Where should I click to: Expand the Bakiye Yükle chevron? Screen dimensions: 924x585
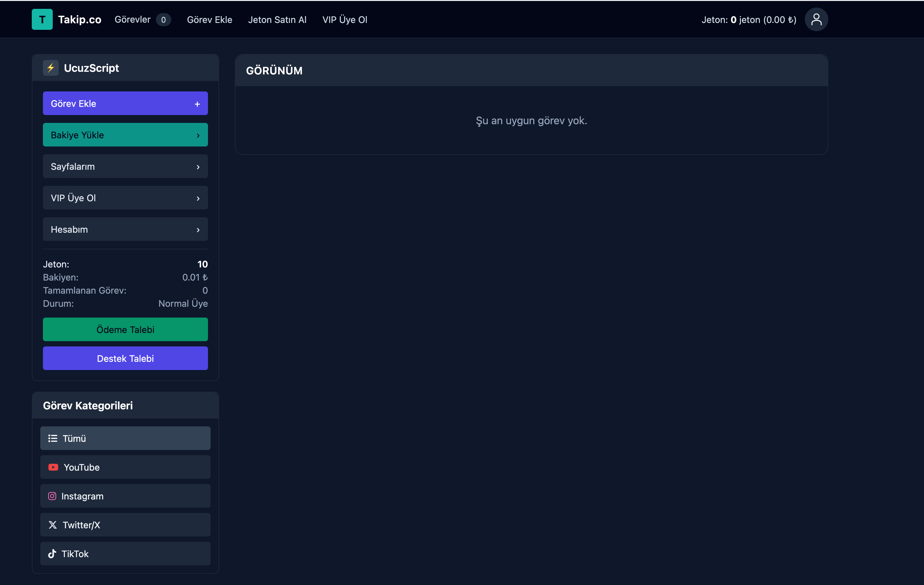(198, 135)
